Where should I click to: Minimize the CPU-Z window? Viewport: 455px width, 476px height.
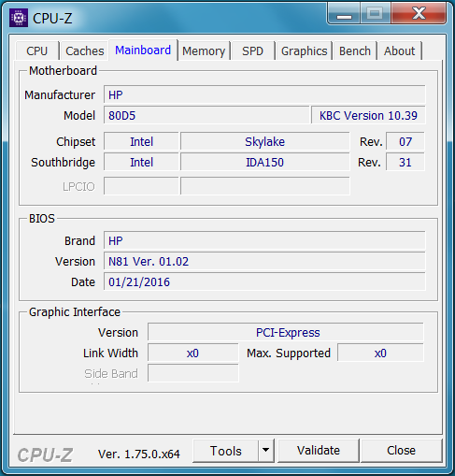pyautogui.click(x=344, y=14)
